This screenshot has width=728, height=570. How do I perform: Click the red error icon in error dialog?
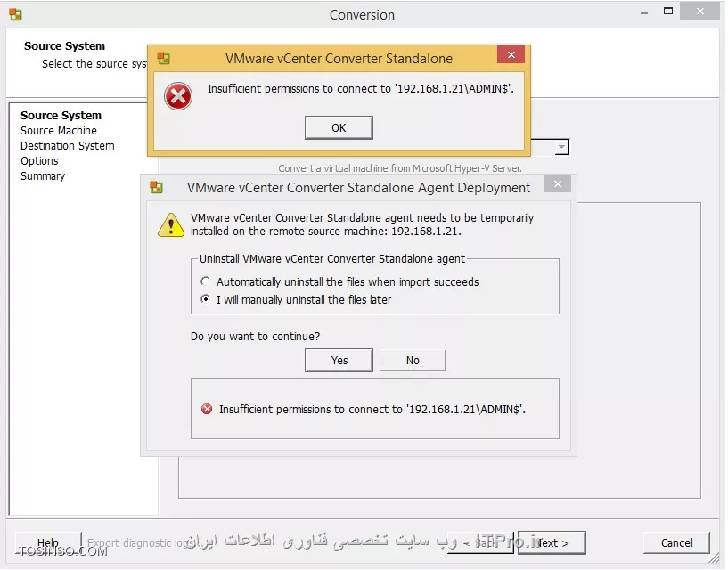pyautogui.click(x=178, y=96)
